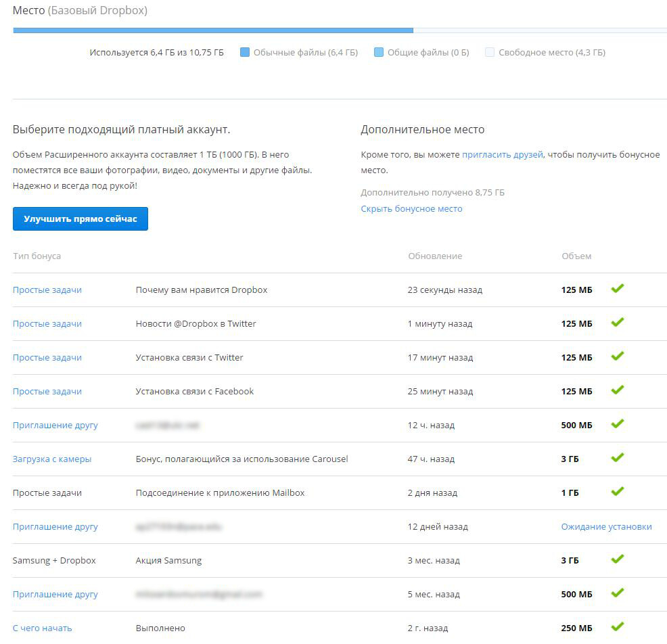The width and height of the screenshot is (667, 644).
Task: Click checkmark in 'Акция Samsung' row
Action: [617, 559]
